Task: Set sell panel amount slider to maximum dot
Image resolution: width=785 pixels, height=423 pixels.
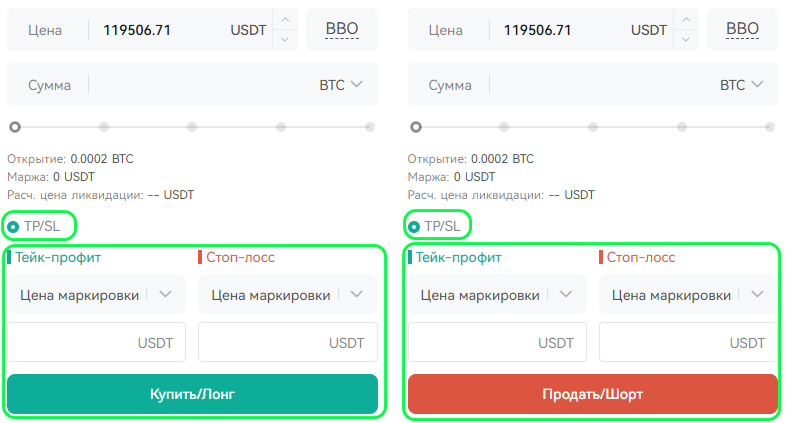Action: click(770, 127)
